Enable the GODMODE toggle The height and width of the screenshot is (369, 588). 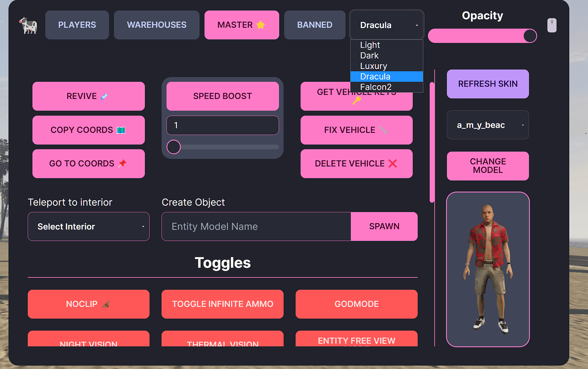[x=357, y=304]
